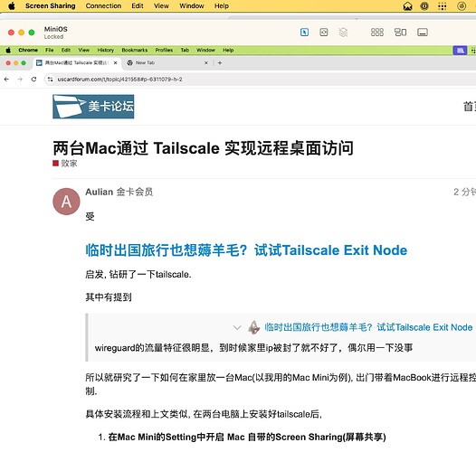Open Aulian's avatar profile
Image resolution: width=476 pixels, height=452 pixels.
pos(66,202)
